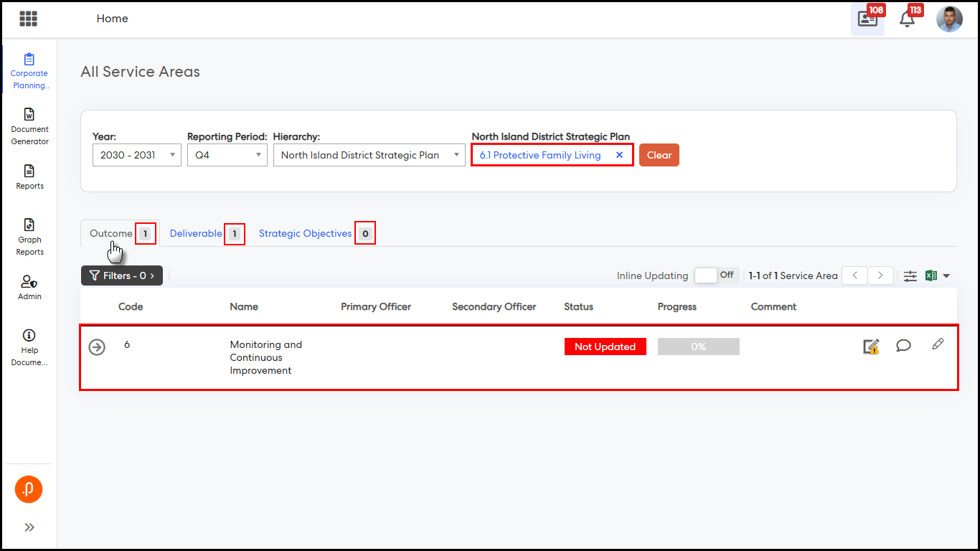Screen dimensions: 980x551
Task: Open the app launcher grid icon
Action: [x=29, y=19]
